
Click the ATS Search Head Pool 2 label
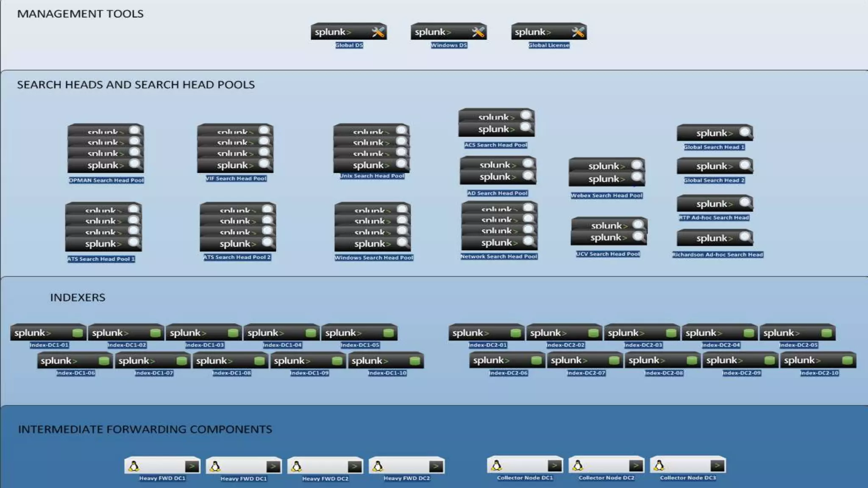pyautogui.click(x=237, y=257)
